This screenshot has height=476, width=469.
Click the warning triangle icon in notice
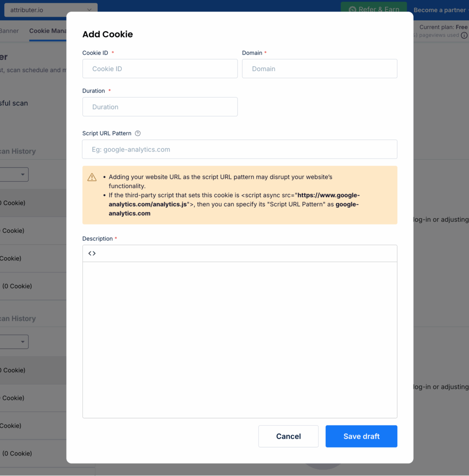(92, 177)
